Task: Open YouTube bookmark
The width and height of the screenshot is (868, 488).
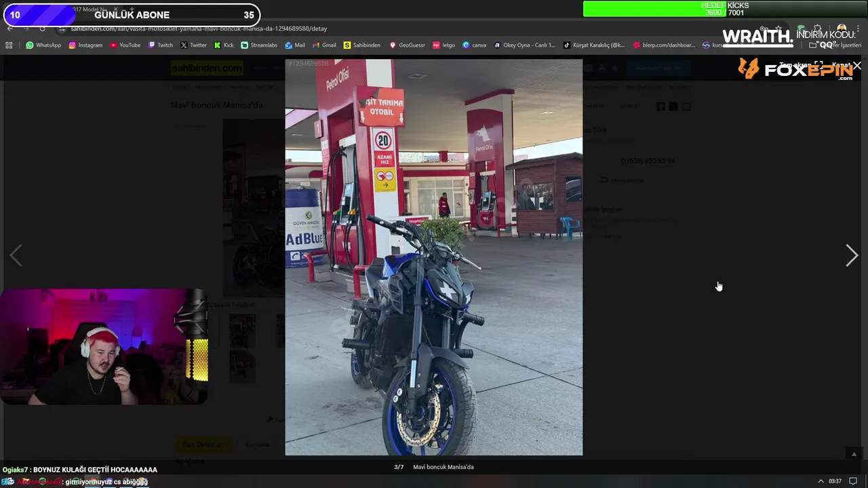Action: [x=125, y=45]
